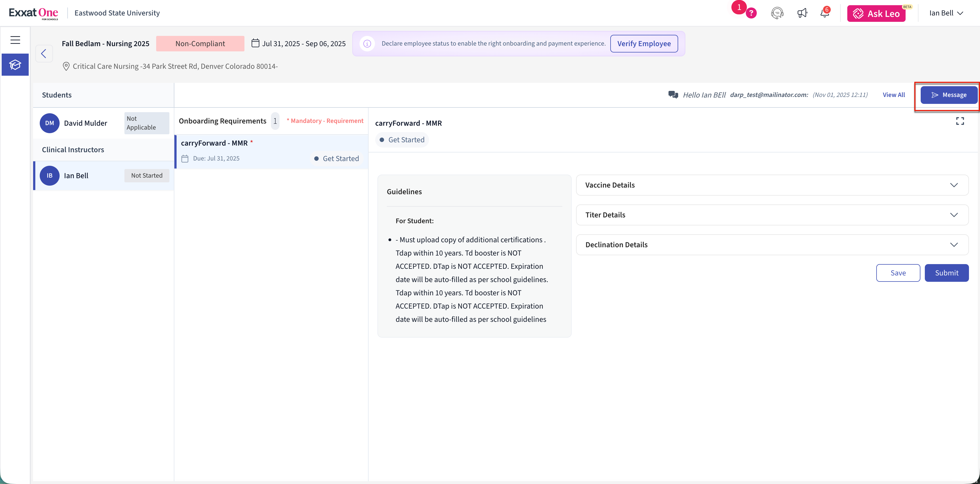Open Ask Leo assistant

coord(876,14)
